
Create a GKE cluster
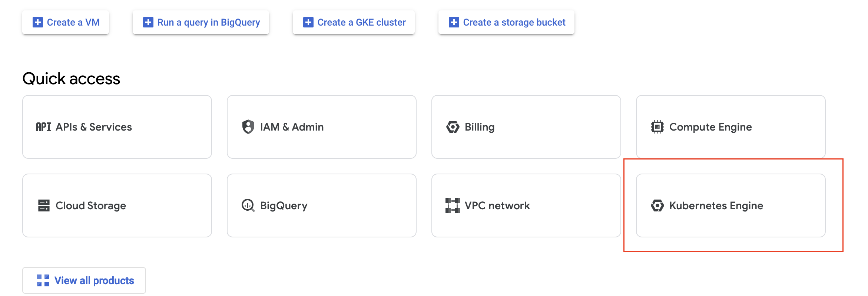tap(354, 22)
